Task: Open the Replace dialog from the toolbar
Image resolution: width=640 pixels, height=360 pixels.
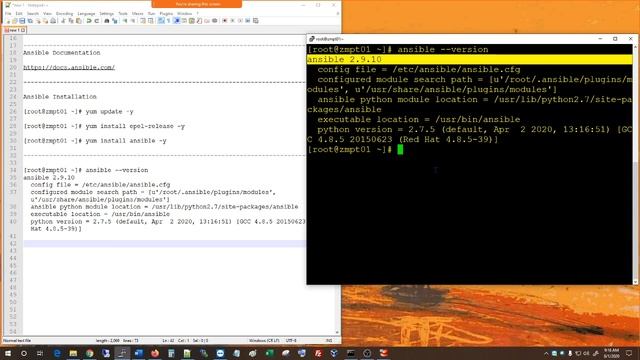Action: (115, 21)
